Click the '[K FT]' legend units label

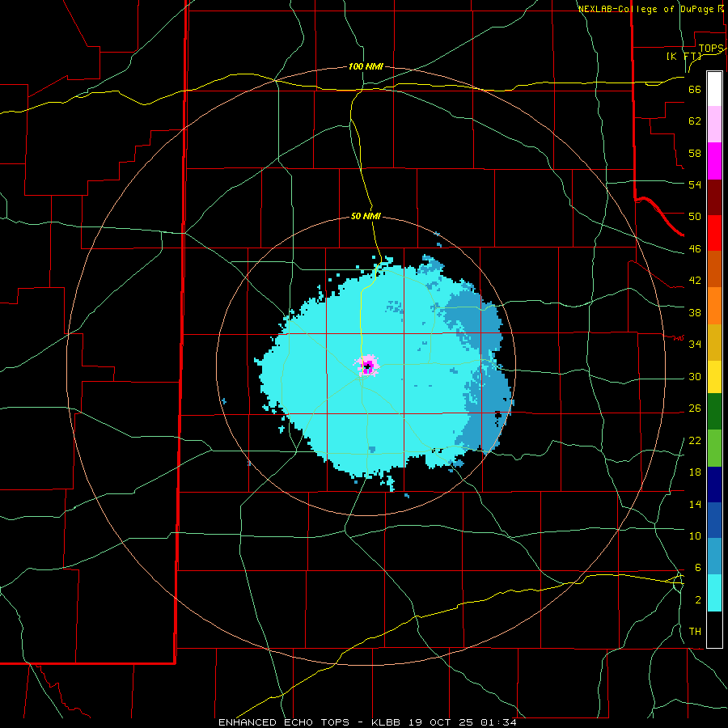pos(684,56)
